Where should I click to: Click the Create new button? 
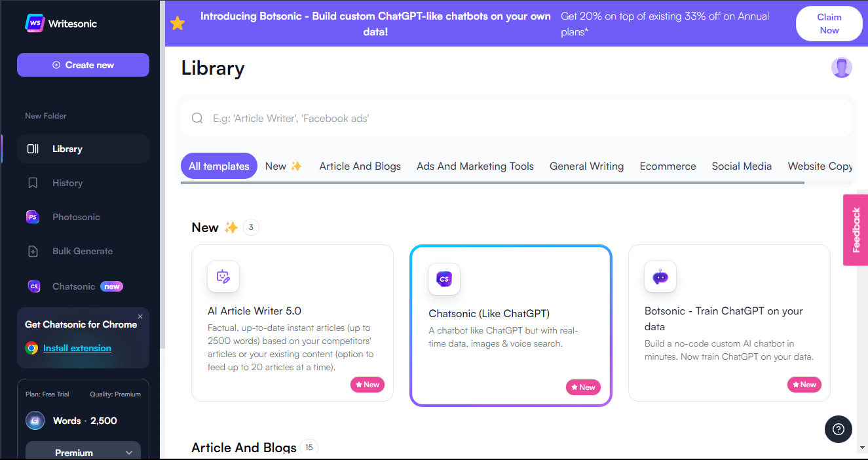point(83,65)
